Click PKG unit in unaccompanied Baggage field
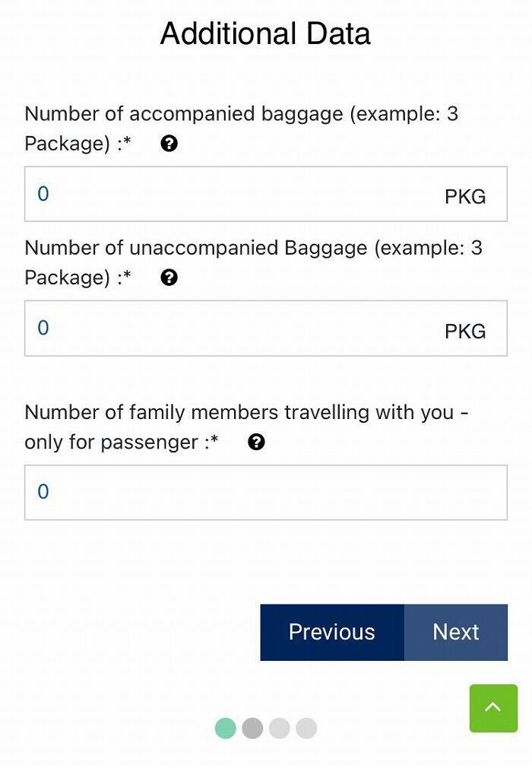This screenshot has width=532, height=768. [x=465, y=332]
